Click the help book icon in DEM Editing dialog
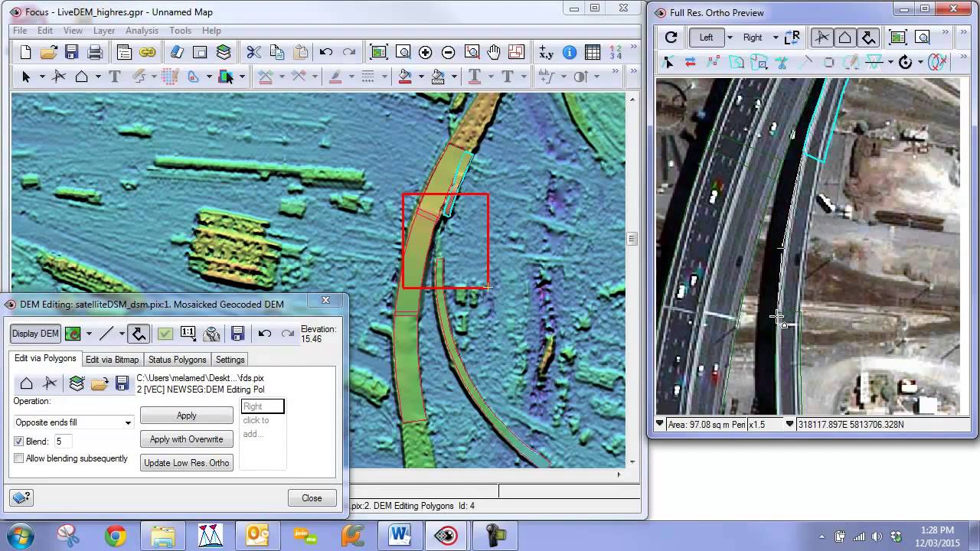 coord(22,497)
